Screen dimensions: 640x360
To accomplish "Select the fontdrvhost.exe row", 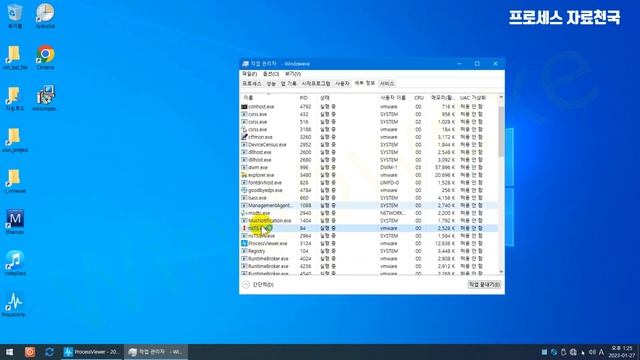I will click(369, 182).
